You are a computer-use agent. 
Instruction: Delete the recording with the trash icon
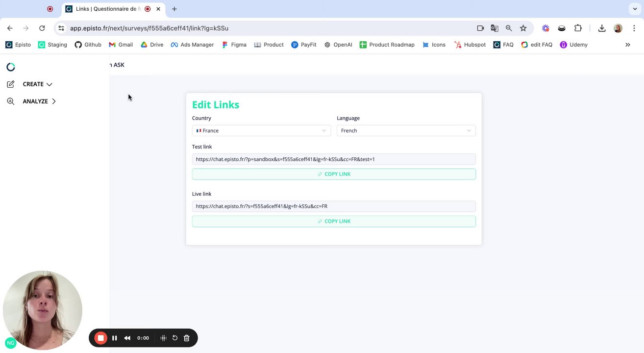coord(187,338)
